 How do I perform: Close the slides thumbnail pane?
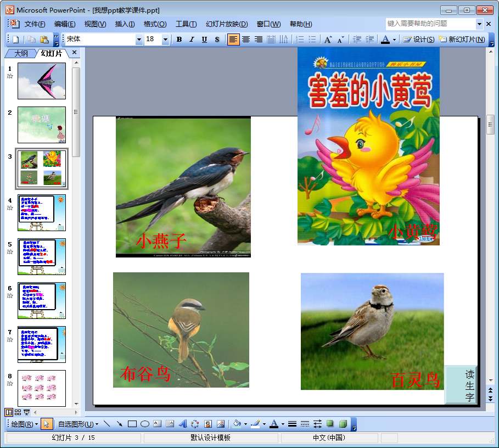(x=75, y=53)
